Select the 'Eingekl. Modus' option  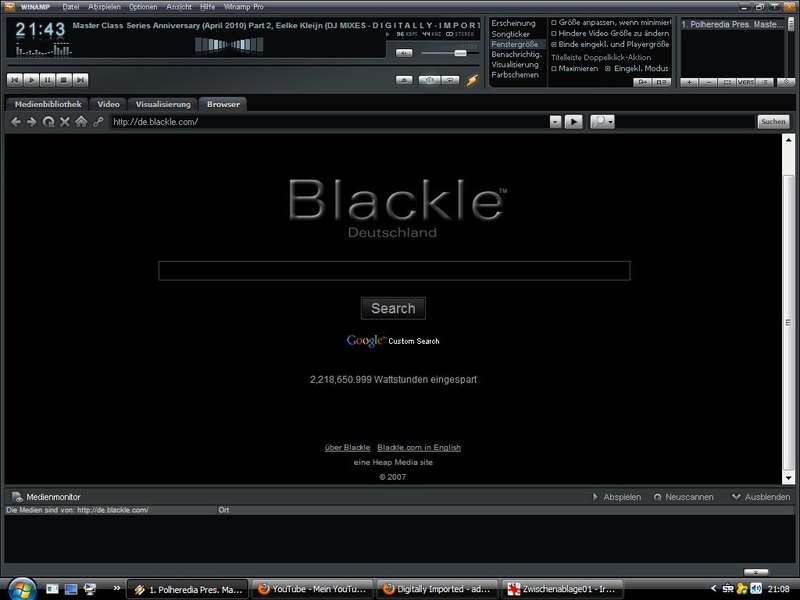pyautogui.click(x=637, y=68)
